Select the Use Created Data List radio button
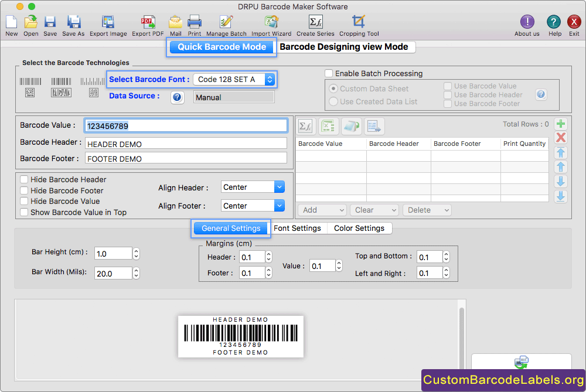 (333, 101)
